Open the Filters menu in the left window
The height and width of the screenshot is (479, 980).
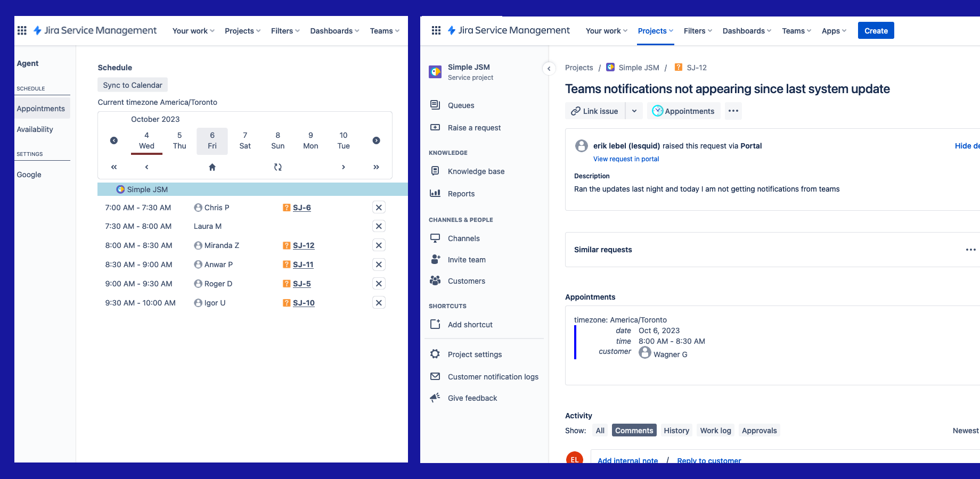285,31
